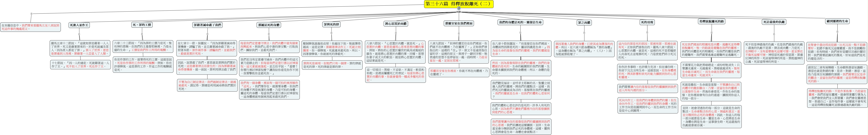The width and height of the screenshot is (868, 135).
Task: Click the box beginning 羅馬五章十二節說
Action: 80,48
